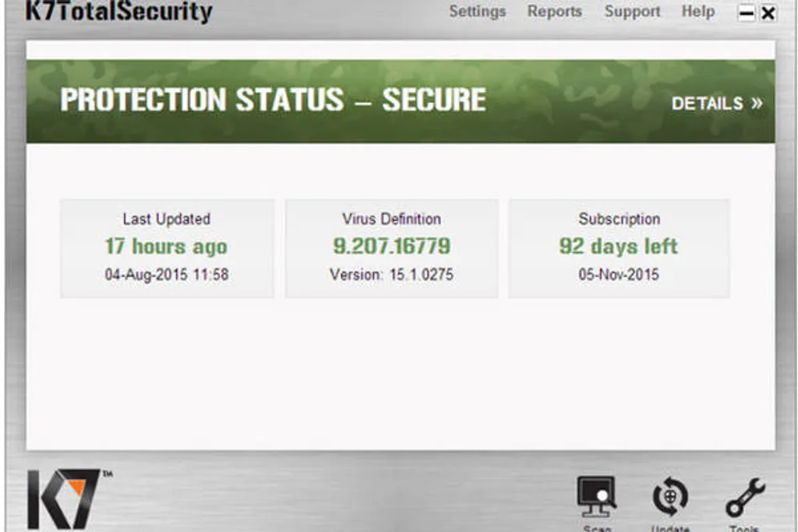
Task: Open the Settings menu
Action: click(x=478, y=12)
